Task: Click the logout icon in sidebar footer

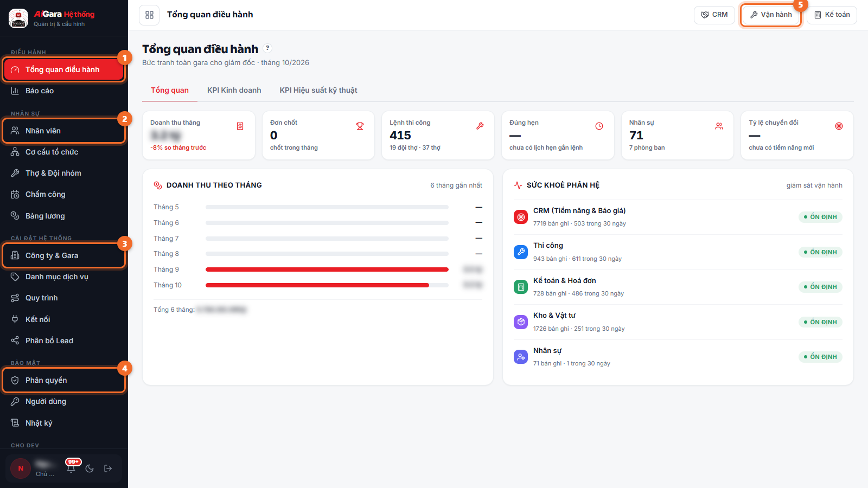Action: coord(108,468)
